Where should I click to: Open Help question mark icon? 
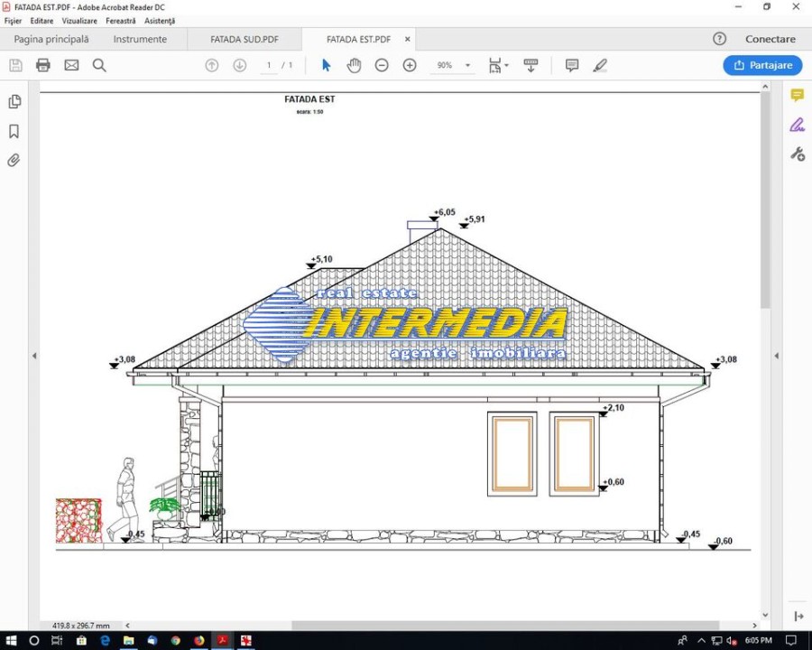coord(719,39)
